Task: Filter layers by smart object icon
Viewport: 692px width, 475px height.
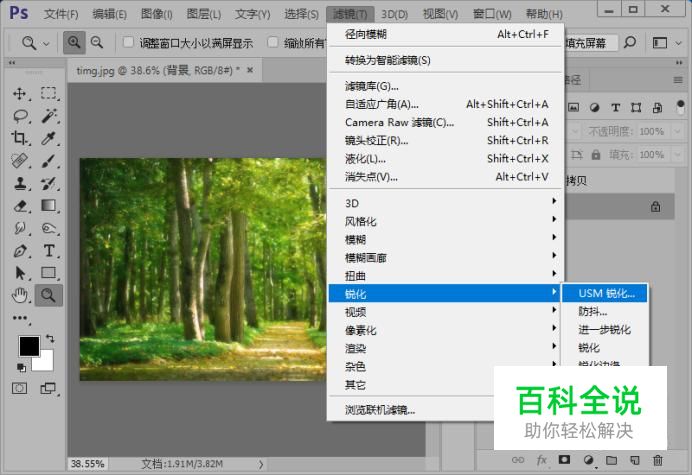Action: pyautogui.click(x=657, y=107)
